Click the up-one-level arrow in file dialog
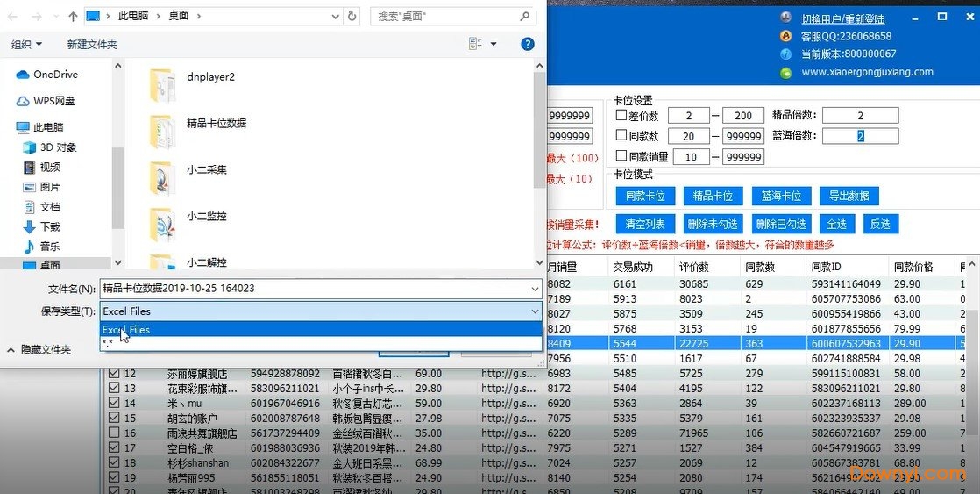 (x=73, y=16)
